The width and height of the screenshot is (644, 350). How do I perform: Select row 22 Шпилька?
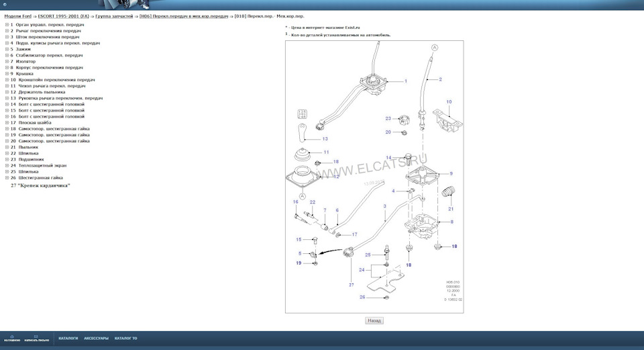click(24, 153)
